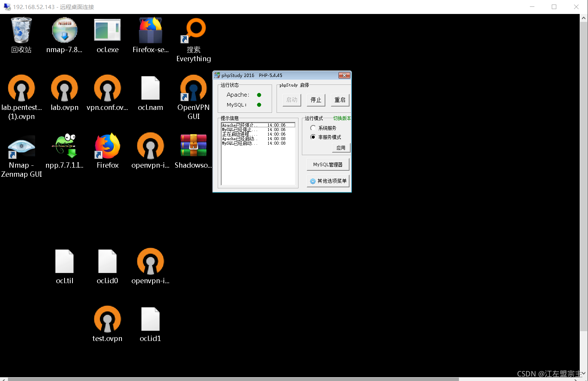Viewport: 588px width, 381px height.
Task: Select the Apache已经启动 log line
Action: 258,139
